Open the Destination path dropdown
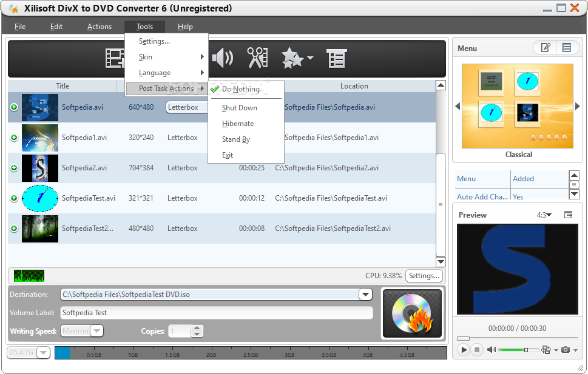Image resolution: width=588 pixels, height=374 pixels. pos(365,295)
